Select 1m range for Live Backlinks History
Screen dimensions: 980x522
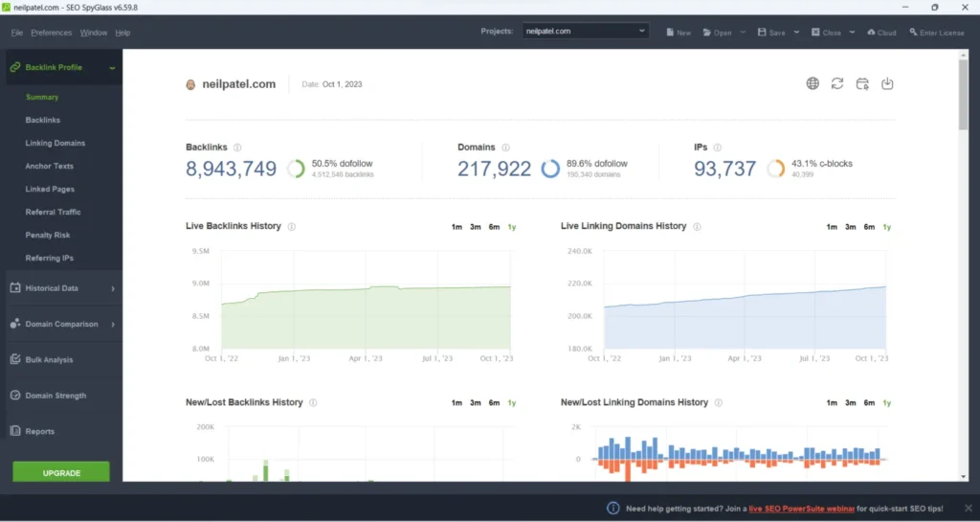tap(457, 227)
